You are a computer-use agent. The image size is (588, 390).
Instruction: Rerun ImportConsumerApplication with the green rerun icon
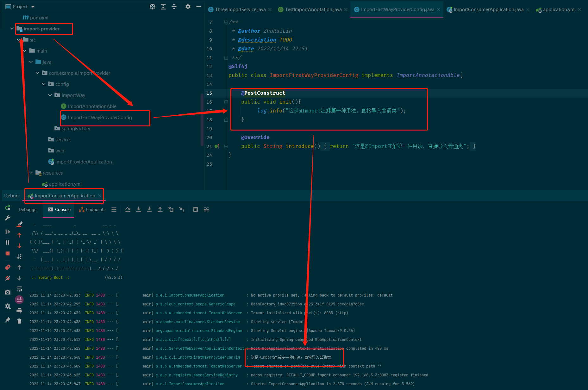click(x=8, y=208)
